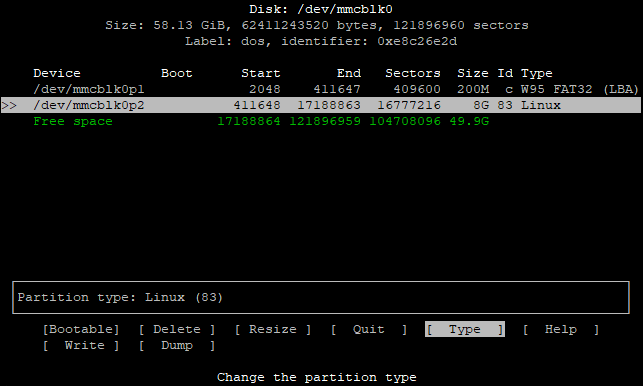
Task: Click the Start column header
Action: click(x=261, y=73)
